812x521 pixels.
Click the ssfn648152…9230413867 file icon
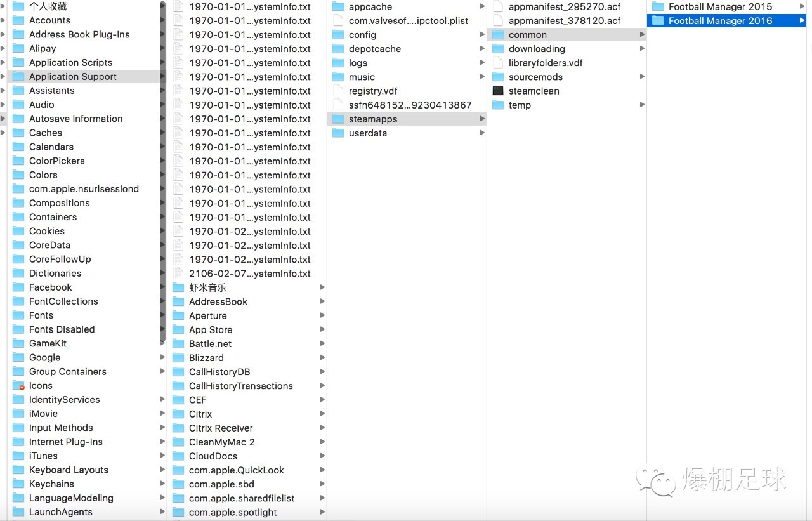[x=337, y=105]
